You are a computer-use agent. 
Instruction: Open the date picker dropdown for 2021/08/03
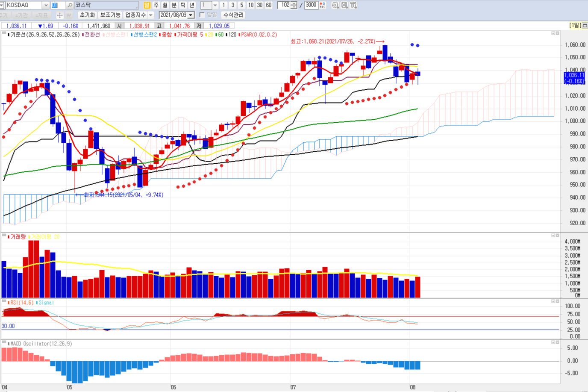(191, 15)
